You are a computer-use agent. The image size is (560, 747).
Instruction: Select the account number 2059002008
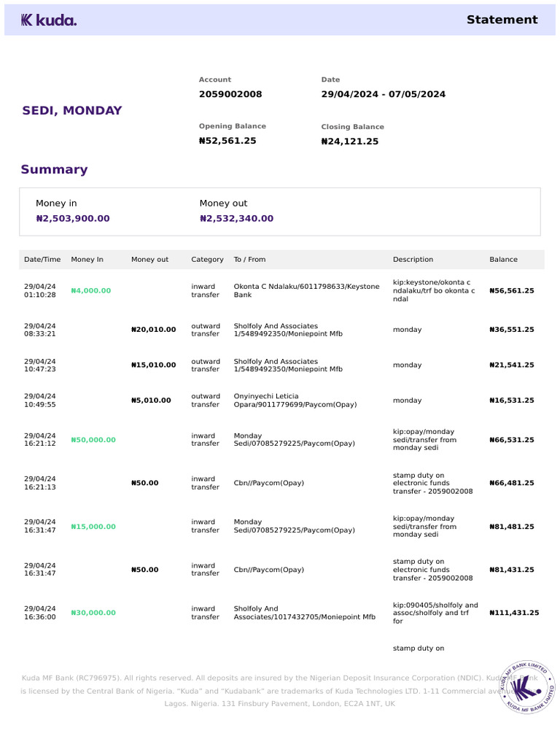tap(230, 94)
